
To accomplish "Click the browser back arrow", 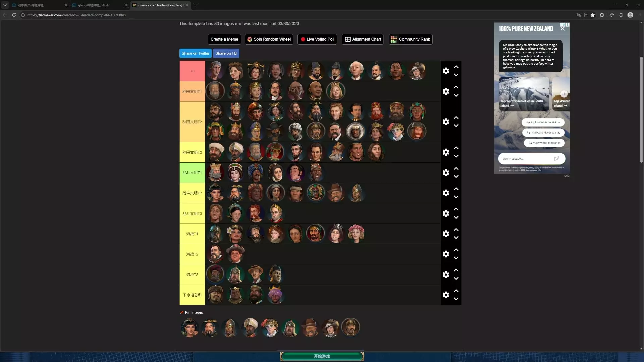I will click(5, 15).
